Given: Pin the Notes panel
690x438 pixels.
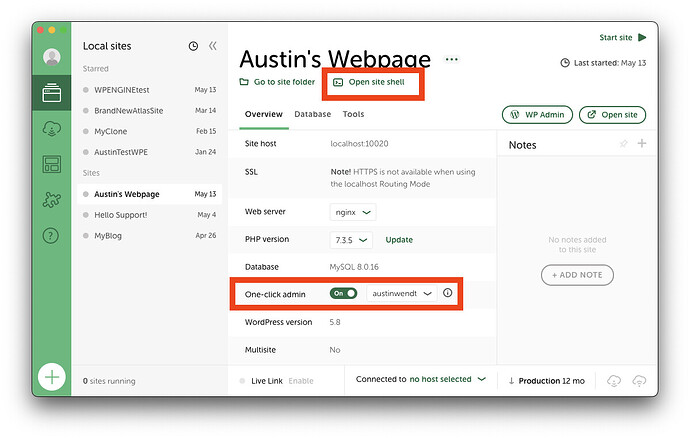Looking at the screenshot, I should pyautogui.click(x=624, y=144).
